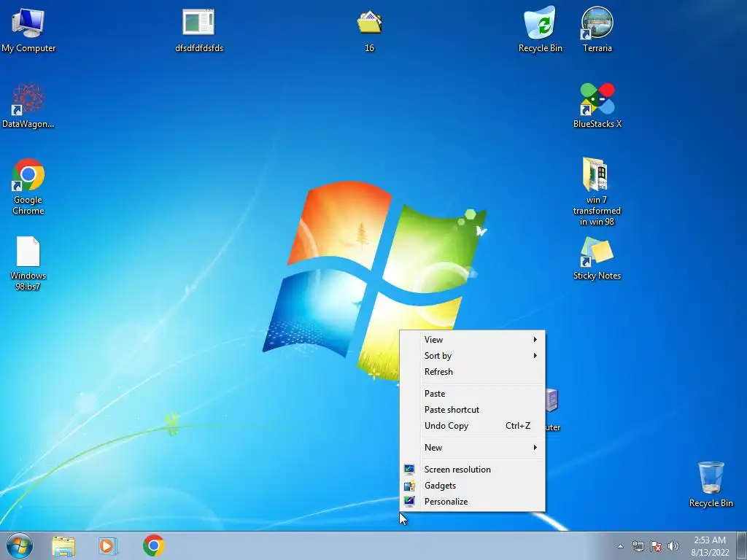Open the Action Center flag icon
747x560 pixels.
(656, 546)
